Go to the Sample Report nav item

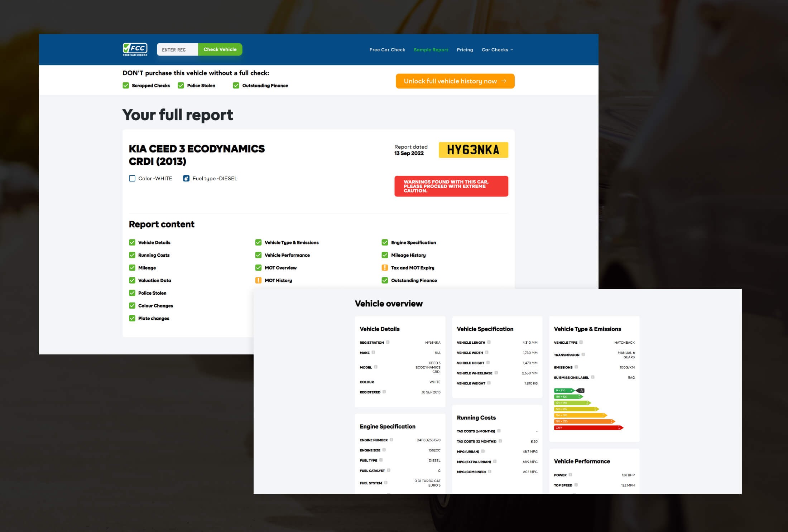point(431,50)
